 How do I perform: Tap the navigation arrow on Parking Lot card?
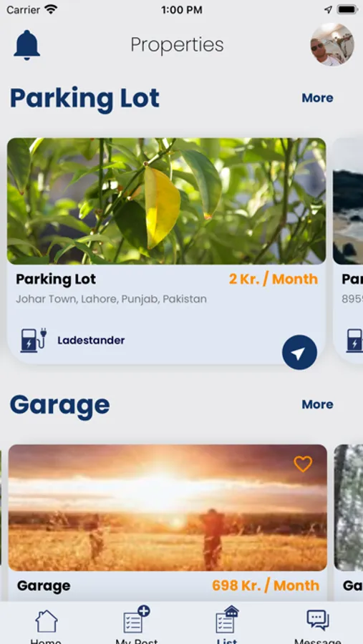click(x=299, y=352)
